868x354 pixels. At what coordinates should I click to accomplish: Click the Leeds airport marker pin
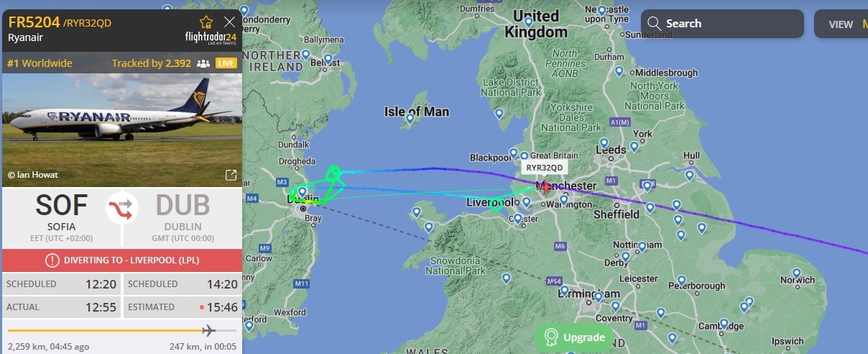click(x=604, y=142)
